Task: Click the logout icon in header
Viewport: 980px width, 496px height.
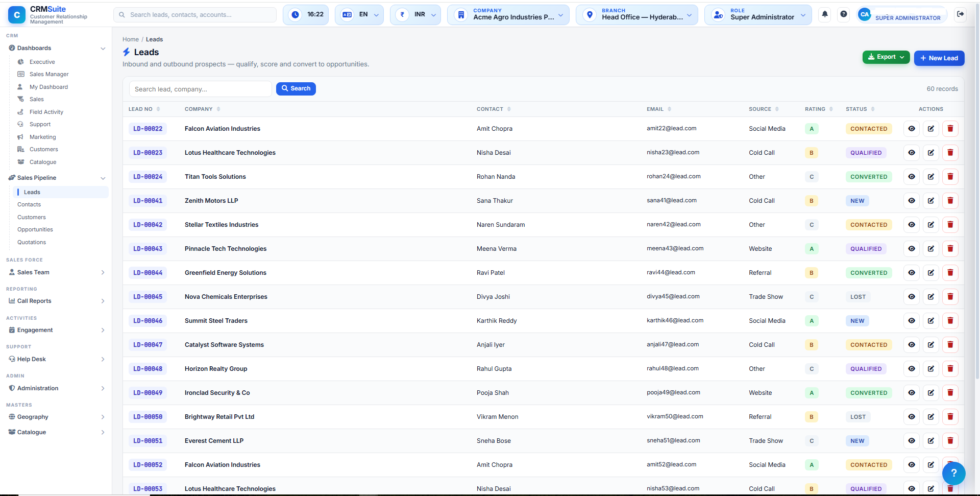Action: click(960, 14)
